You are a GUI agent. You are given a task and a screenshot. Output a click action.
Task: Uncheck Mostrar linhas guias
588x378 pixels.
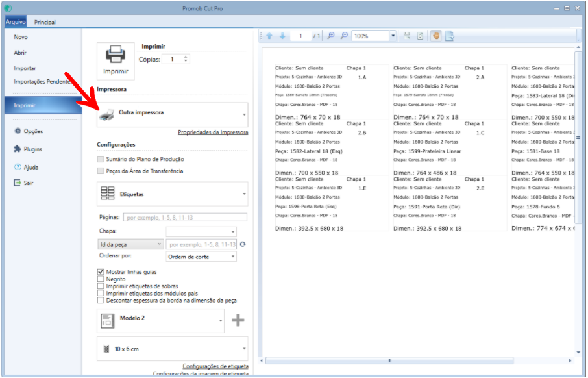click(x=101, y=271)
